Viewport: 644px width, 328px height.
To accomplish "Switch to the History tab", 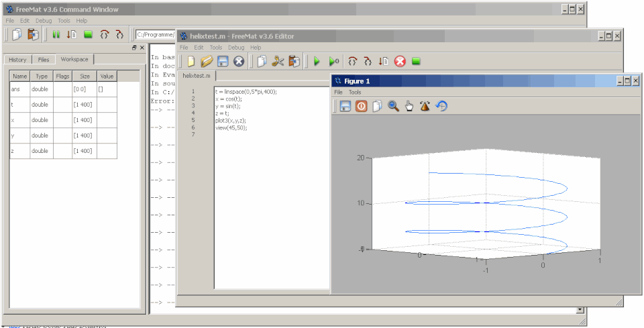I will pyautogui.click(x=17, y=60).
